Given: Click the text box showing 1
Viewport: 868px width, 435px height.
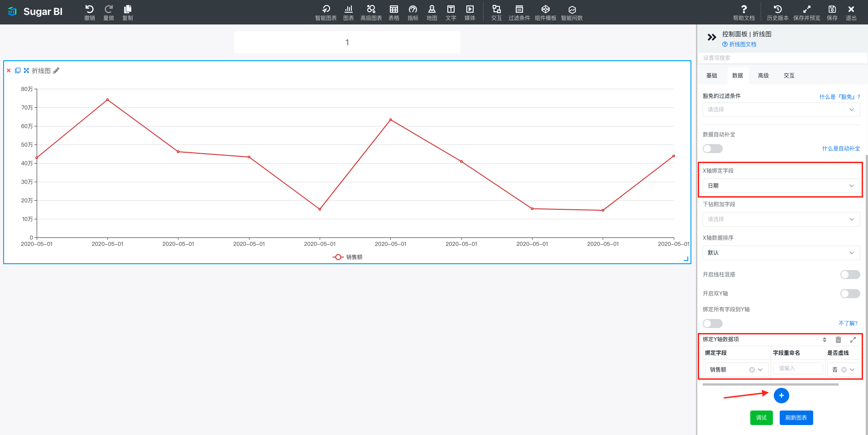Looking at the screenshot, I should click(347, 43).
